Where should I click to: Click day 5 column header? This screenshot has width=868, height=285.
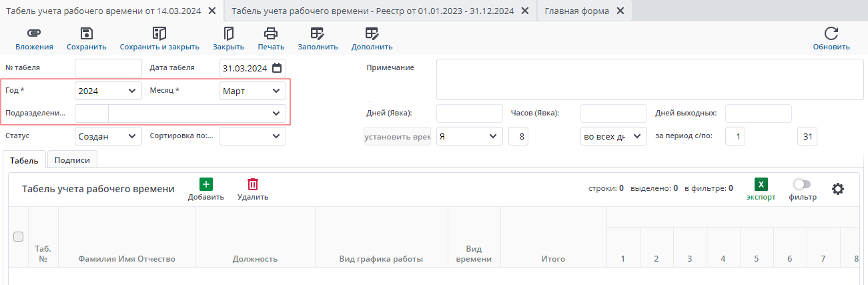[x=757, y=248]
